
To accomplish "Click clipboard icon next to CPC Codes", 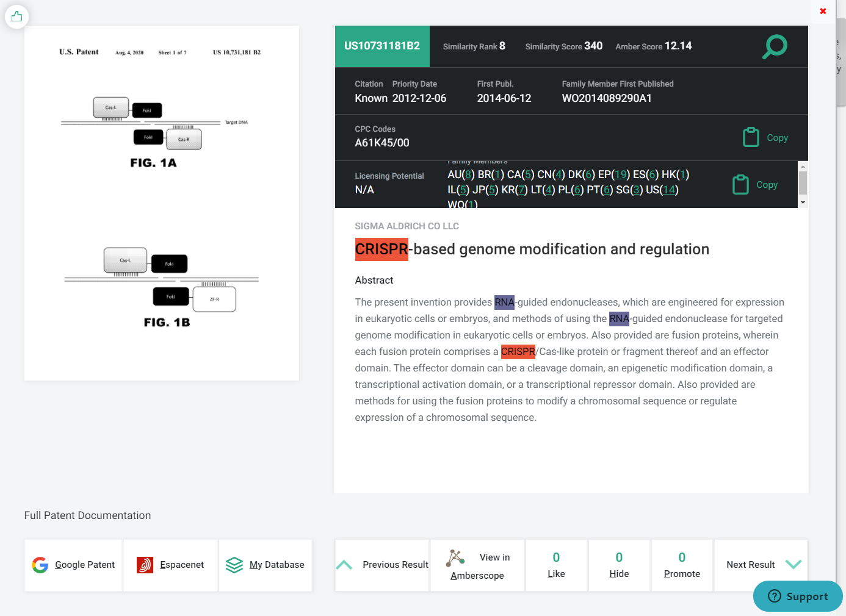I will [751, 137].
